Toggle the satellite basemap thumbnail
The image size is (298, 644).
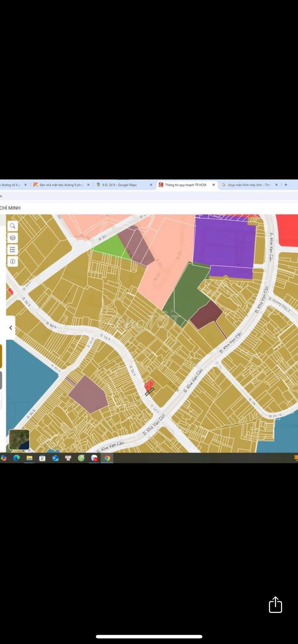(19, 439)
